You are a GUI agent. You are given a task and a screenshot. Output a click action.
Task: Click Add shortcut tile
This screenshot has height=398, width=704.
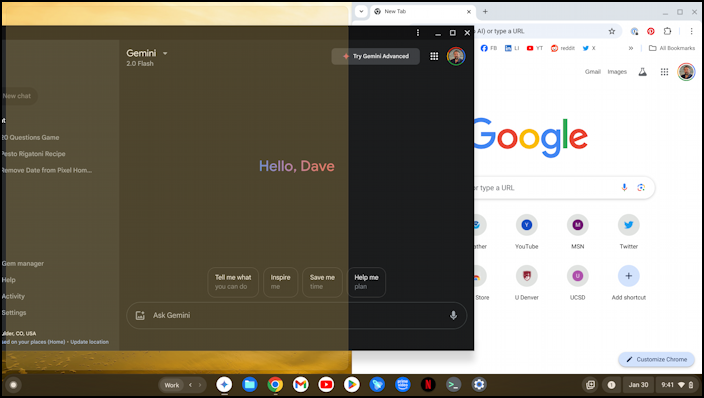pos(629,283)
